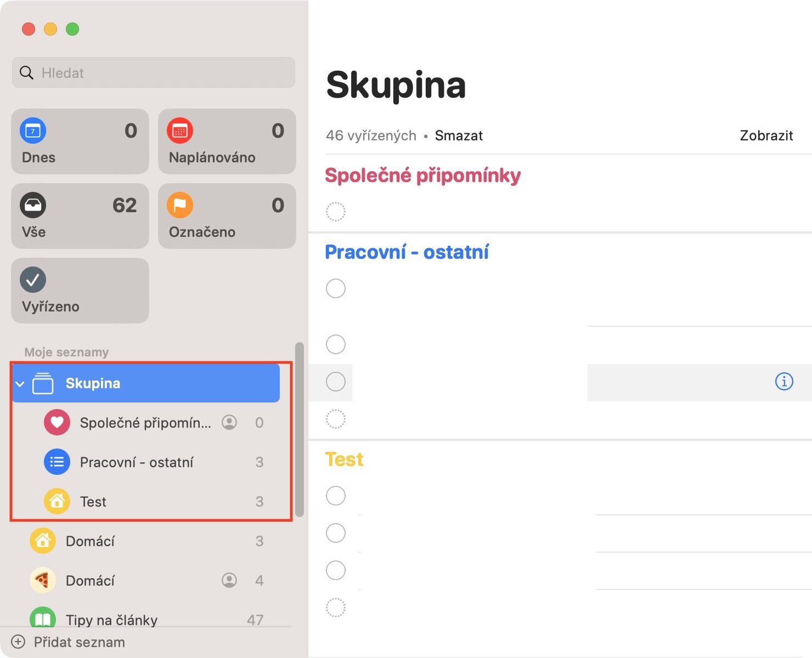Image resolution: width=812 pixels, height=658 pixels.
Task: Select the Test list in sidebar
Action: tap(93, 502)
